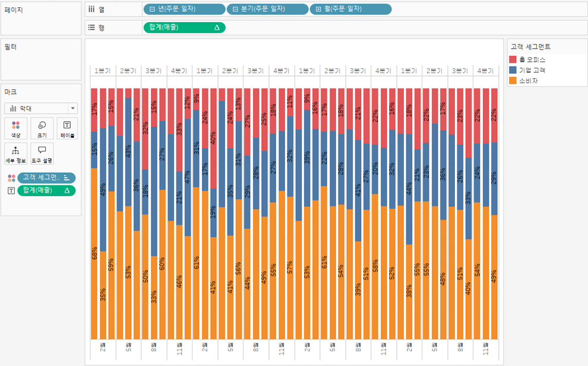Screen dimensions: 588x366
Task: Select the orange bar segment labeled 52%
Action: click(392, 274)
